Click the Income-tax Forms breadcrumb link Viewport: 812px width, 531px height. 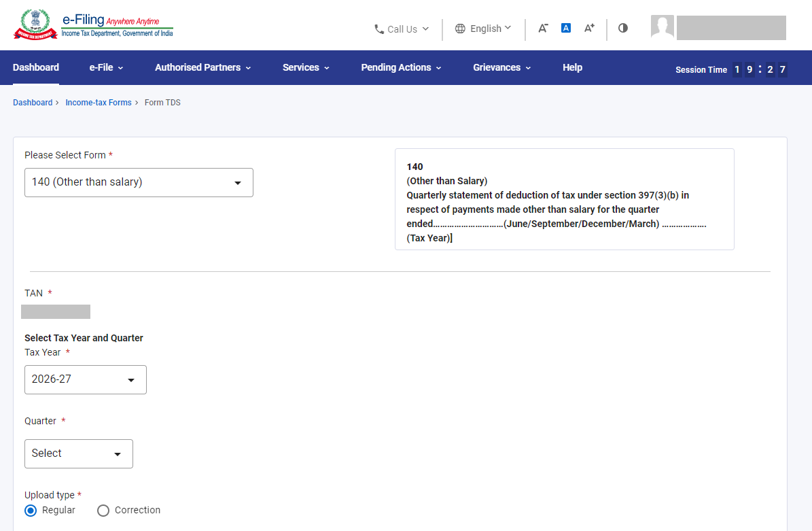[x=99, y=103]
